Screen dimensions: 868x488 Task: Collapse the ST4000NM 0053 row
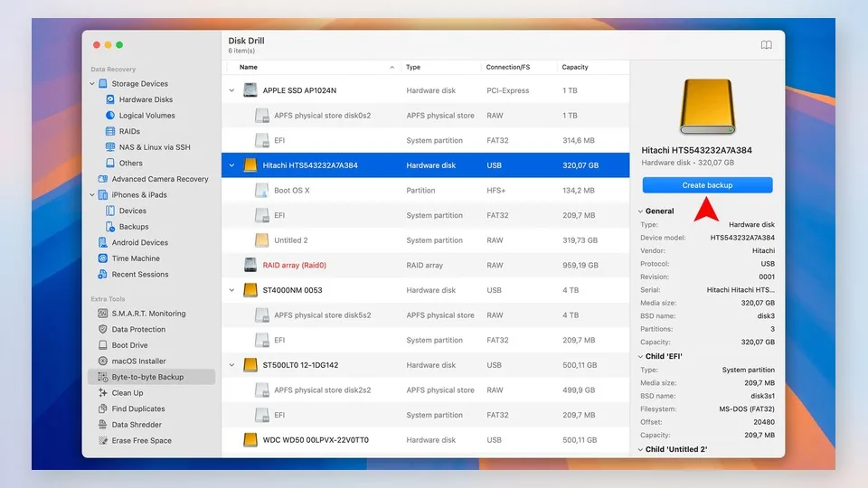click(232, 290)
